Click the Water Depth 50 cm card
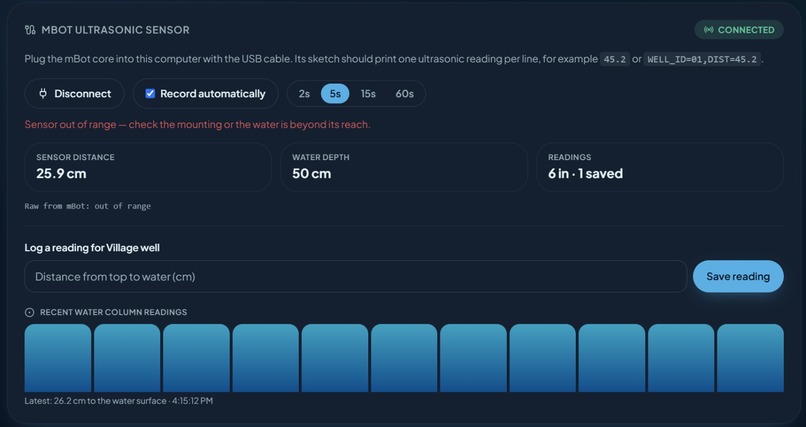Screen dimensions: 806x427 [404, 167]
